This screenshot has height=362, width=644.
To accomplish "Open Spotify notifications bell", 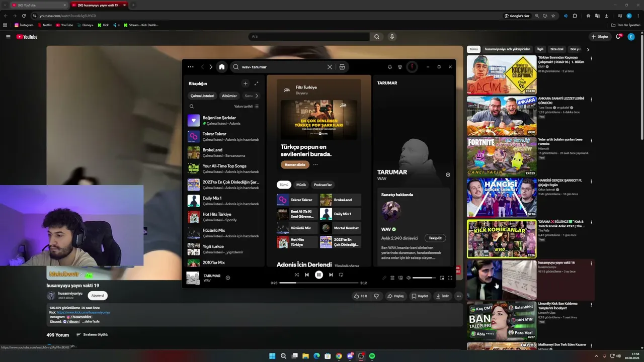I will pos(389,67).
